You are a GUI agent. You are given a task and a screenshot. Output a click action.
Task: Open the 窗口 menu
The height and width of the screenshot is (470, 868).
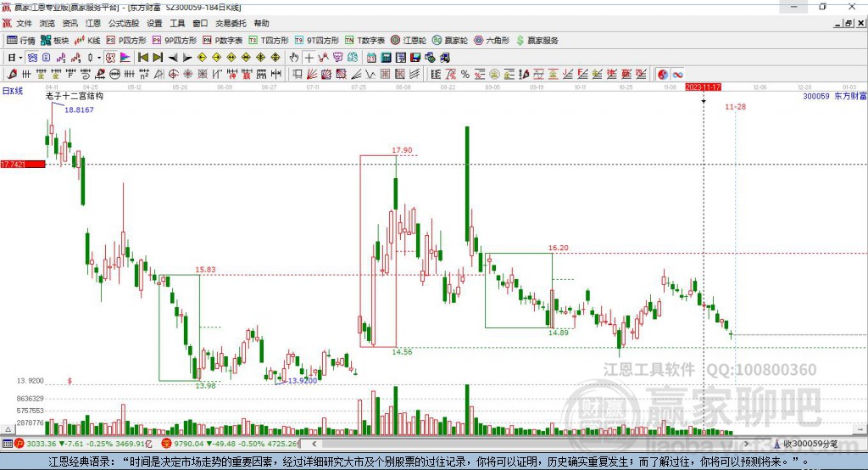point(200,23)
